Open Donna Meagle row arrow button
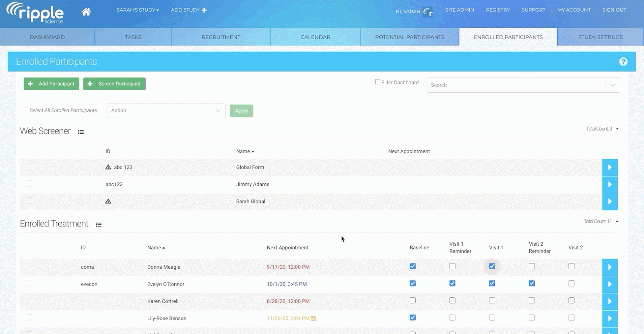 coord(610,267)
